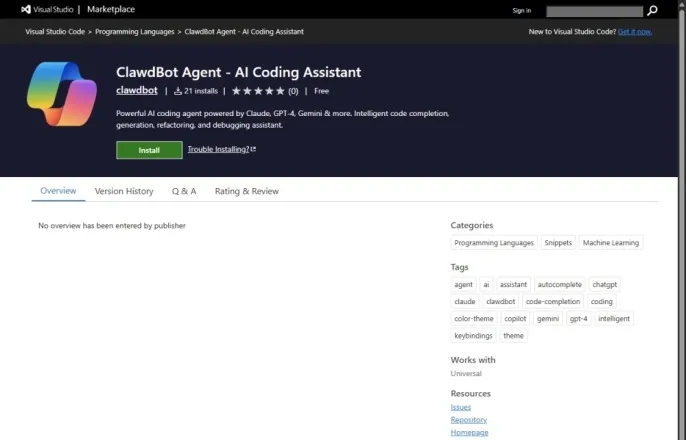Click the gpt-4 tag

(x=578, y=318)
